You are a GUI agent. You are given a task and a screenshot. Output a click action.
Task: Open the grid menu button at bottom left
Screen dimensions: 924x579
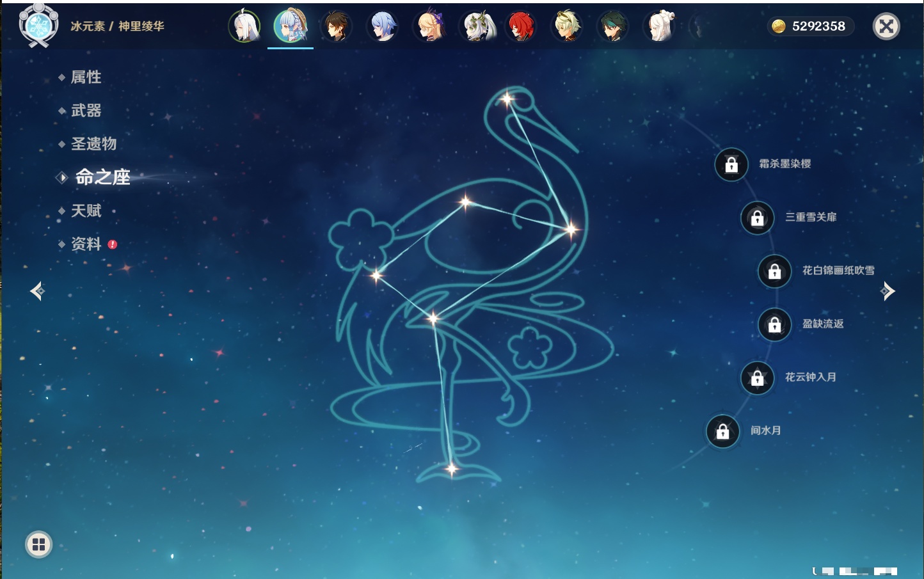tap(38, 544)
